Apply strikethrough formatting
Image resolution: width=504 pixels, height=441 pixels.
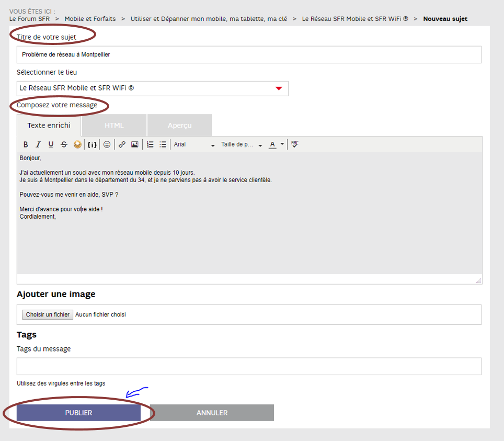pos(64,144)
